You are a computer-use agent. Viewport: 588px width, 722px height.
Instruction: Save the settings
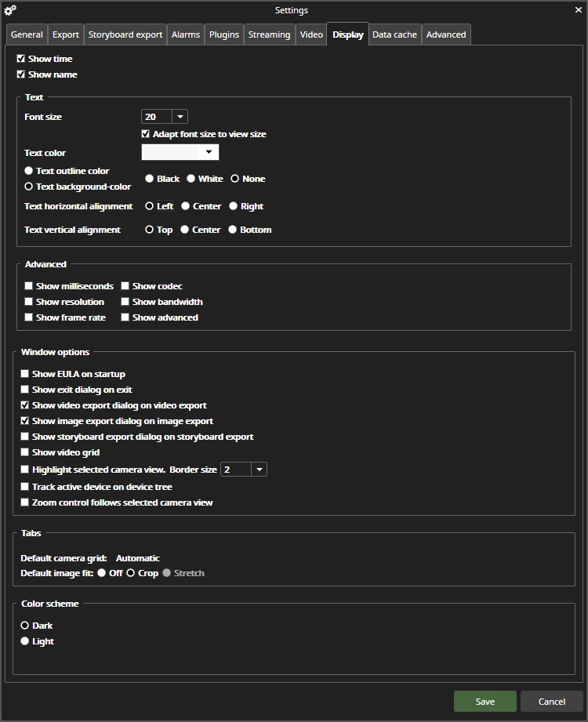click(485, 701)
